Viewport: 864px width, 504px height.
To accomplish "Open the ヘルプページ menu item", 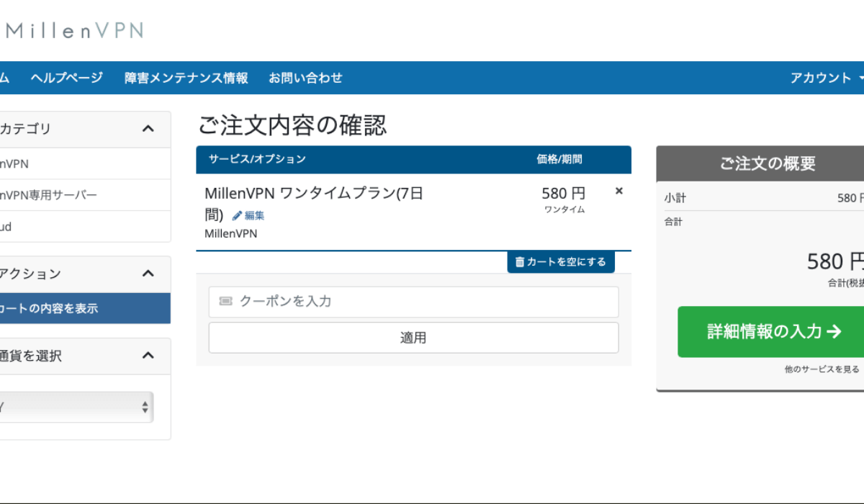I will coord(67,78).
